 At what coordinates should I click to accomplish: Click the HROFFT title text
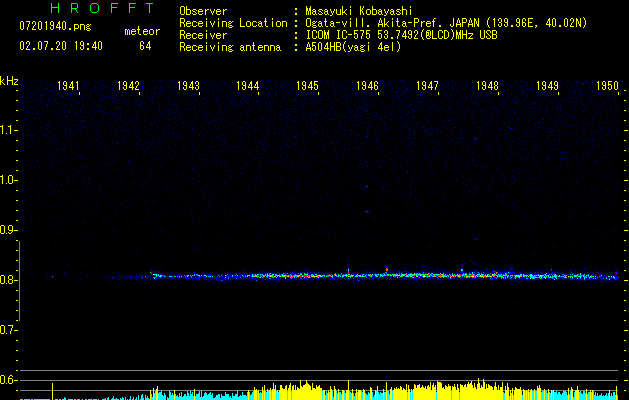tap(102, 8)
